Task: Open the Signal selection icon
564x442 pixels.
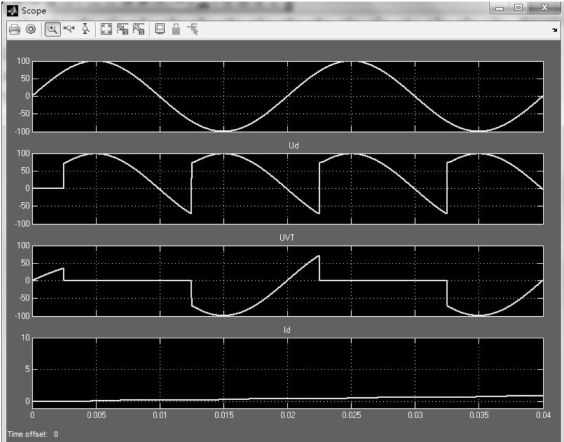Action: pos(192,29)
